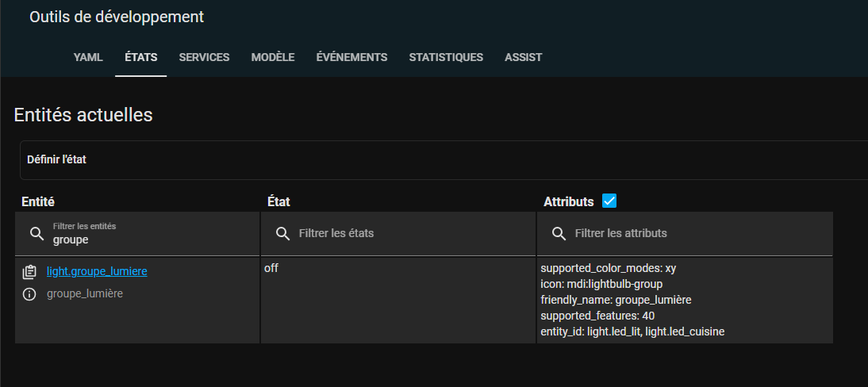Focus the Filtrer les états field
Screen dimensions: 868x387
click(398, 234)
